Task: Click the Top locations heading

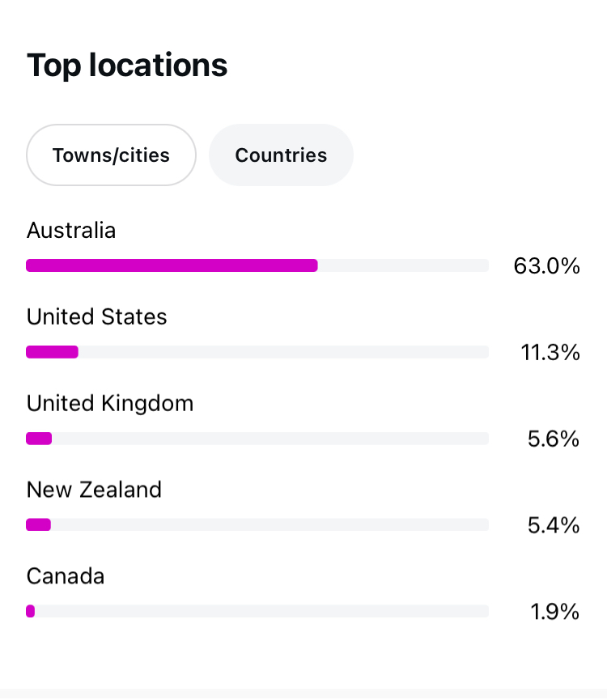Action: point(127,66)
